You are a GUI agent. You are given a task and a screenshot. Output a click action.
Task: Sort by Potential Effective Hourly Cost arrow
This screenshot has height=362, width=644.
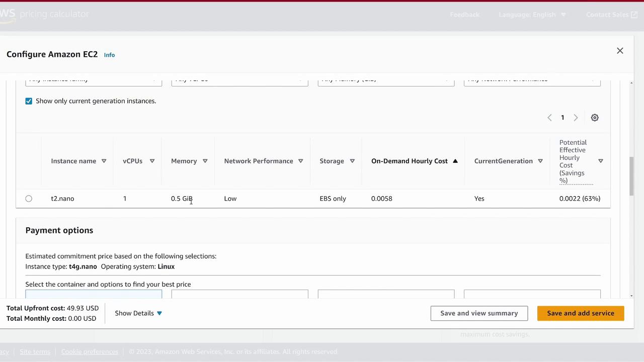(x=600, y=161)
